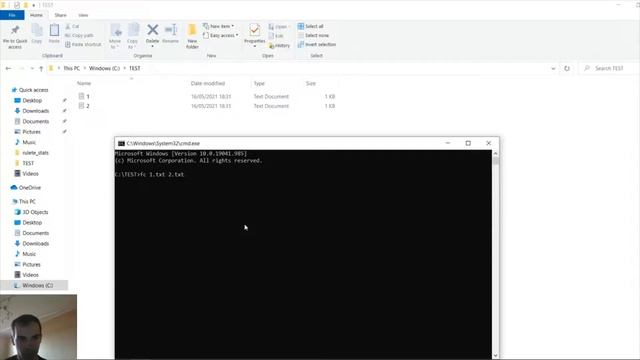Click History in the ribbon

(280, 45)
